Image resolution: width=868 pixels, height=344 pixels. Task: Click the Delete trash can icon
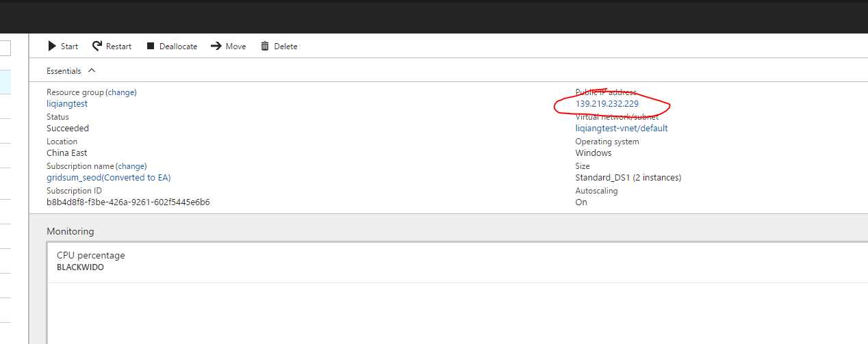[265, 46]
